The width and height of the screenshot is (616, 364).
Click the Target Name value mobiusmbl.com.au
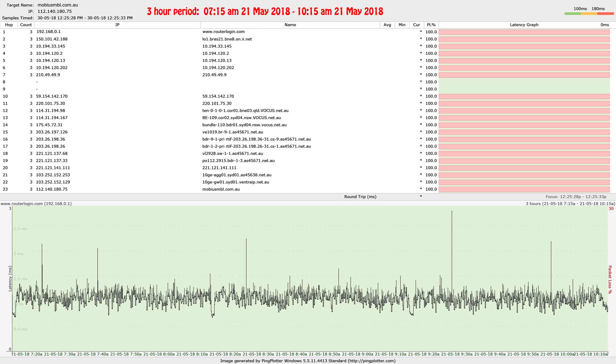click(x=58, y=5)
